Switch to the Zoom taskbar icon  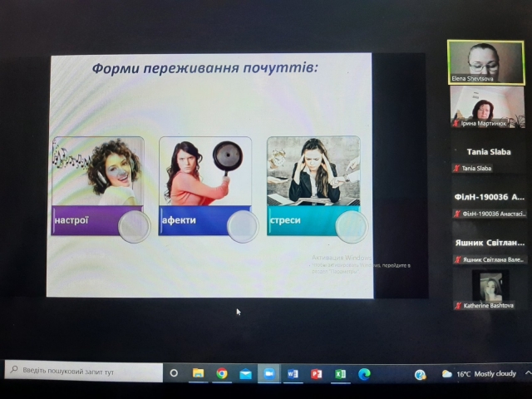269,373
